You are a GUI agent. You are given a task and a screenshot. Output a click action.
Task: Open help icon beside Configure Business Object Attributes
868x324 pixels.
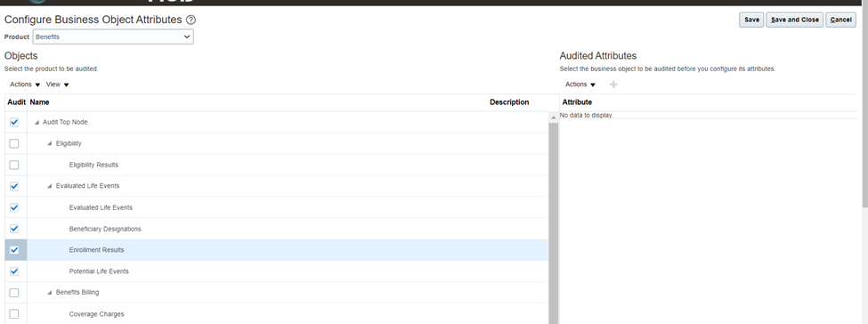click(x=191, y=20)
